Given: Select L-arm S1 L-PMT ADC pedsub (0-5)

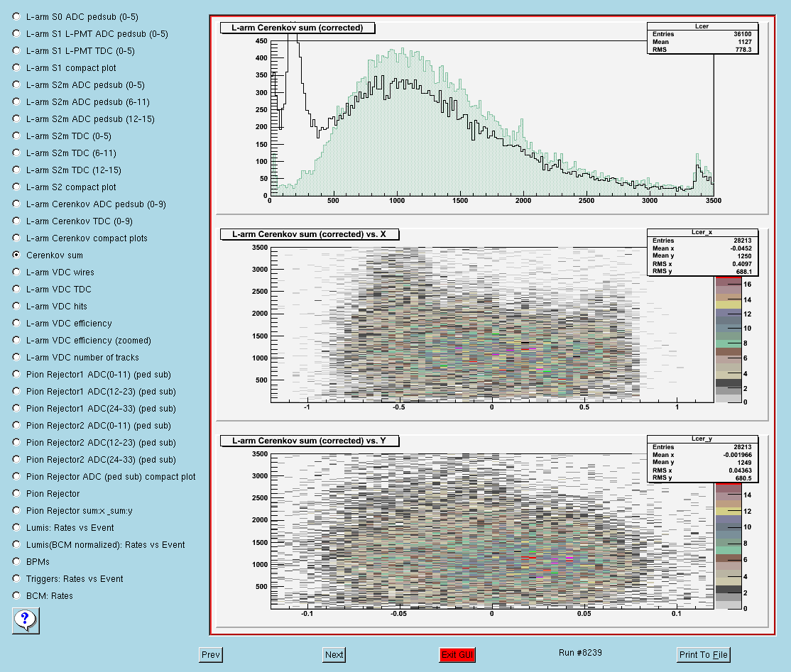Looking at the screenshot, I should 16,34.
